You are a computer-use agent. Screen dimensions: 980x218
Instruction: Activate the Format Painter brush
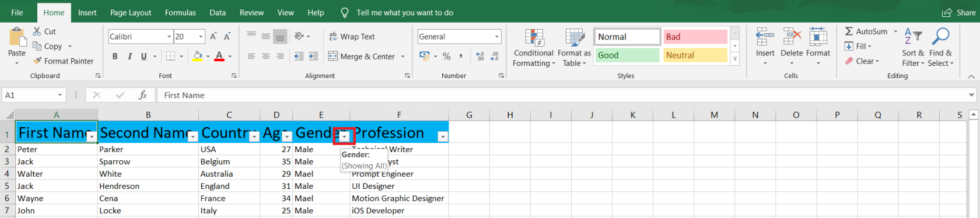[x=37, y=61]
